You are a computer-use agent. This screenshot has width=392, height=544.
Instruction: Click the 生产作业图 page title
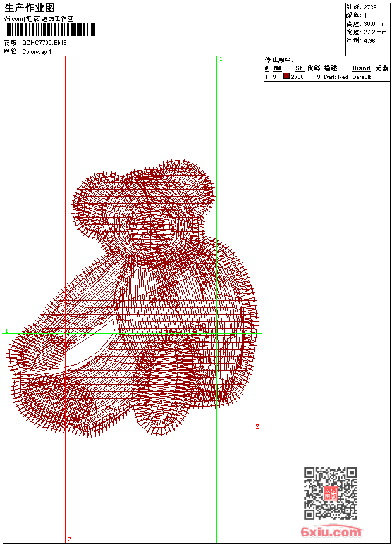pyautogui.click(x=30, y=8)
